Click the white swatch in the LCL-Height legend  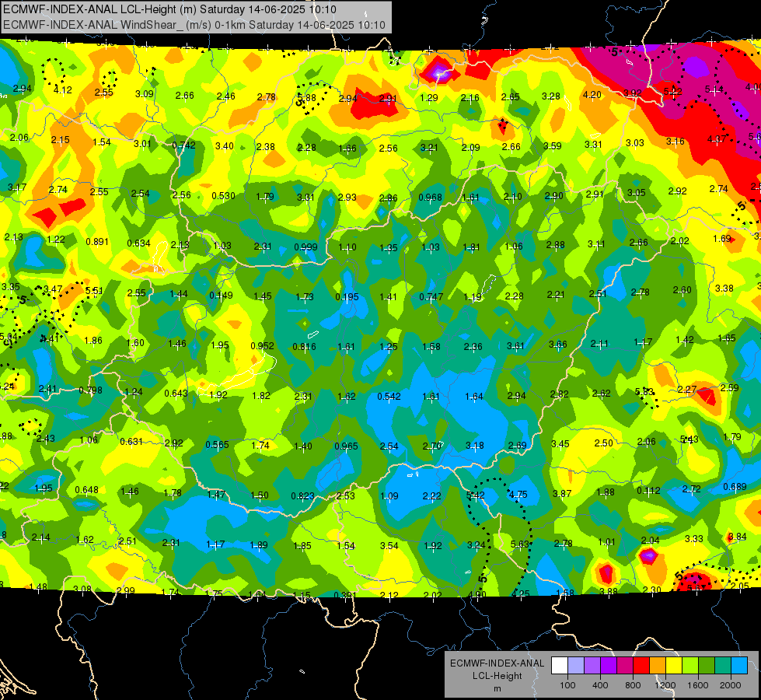(560, 666)
